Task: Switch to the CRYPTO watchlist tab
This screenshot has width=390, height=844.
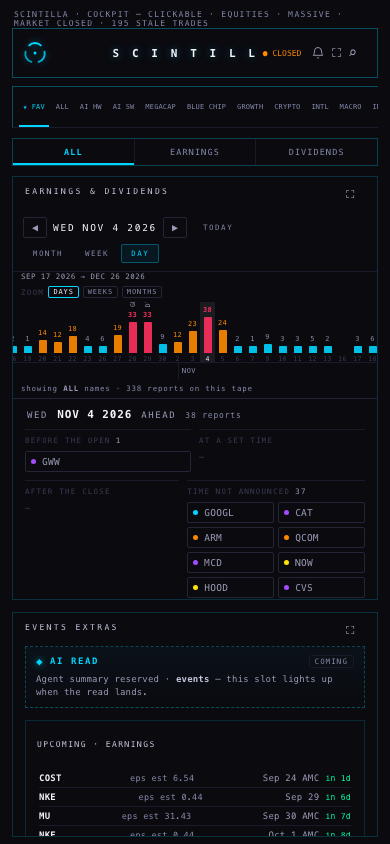Action: [287, 107]
